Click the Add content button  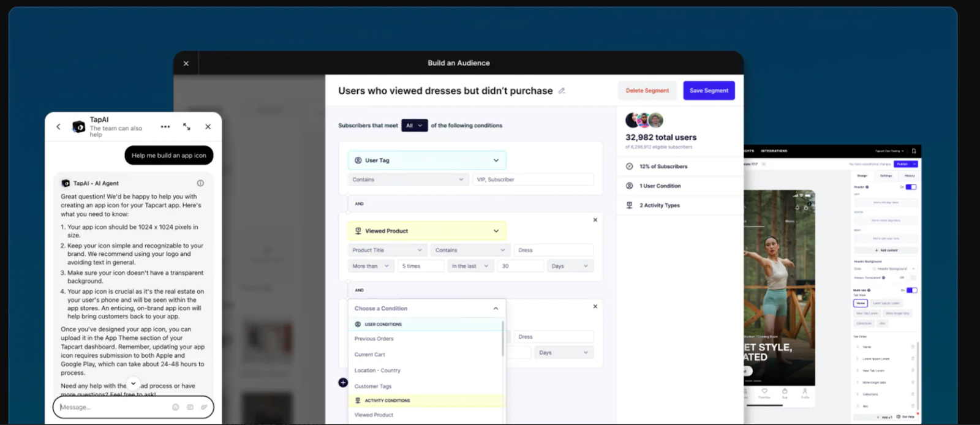[886, 250]
